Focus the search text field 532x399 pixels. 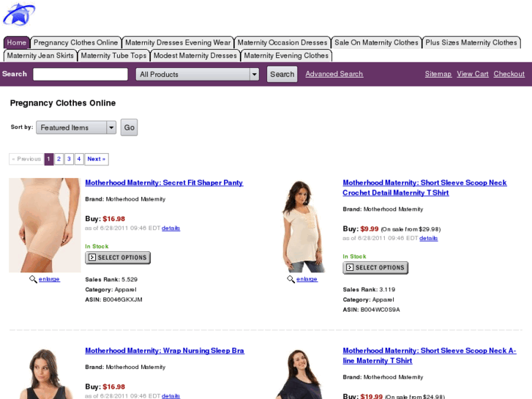pyautogui.click(x=80, y=74)
